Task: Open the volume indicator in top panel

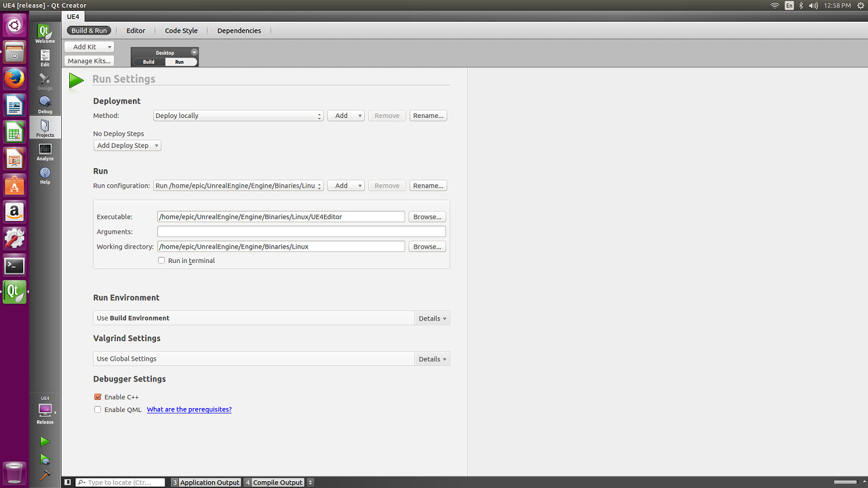Action: tap(814, 5)
